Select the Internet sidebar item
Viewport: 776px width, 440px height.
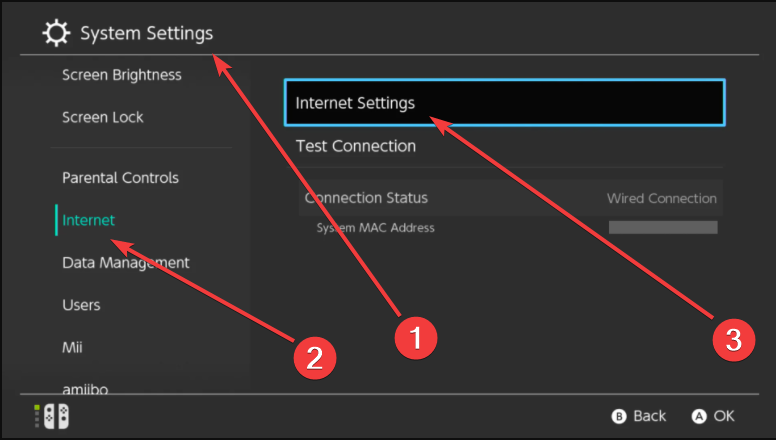[x=88, y=220]
